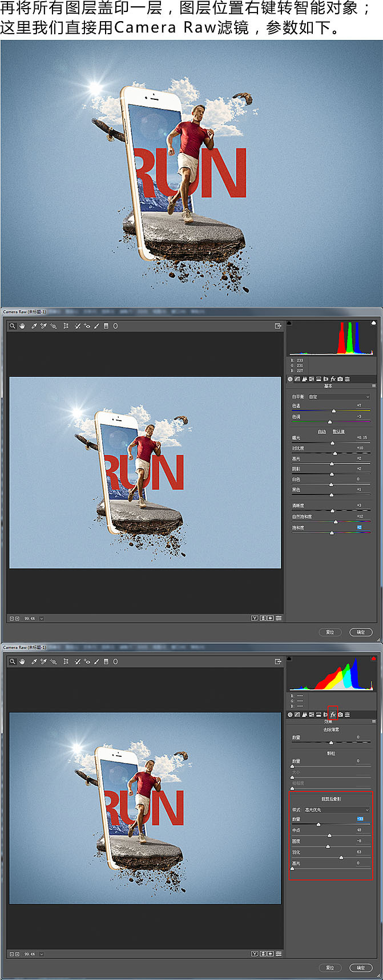Click the vignette 数量 value field showing -33
Image resolution: width=383 pixels, height=980 pixels.
tap(360, 819)
